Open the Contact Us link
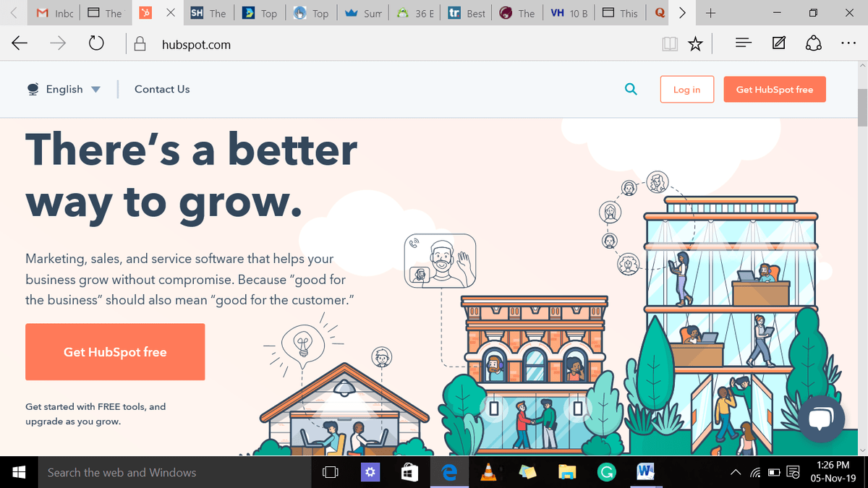This screenshot has width=868, height=488. tap(162, 89)
